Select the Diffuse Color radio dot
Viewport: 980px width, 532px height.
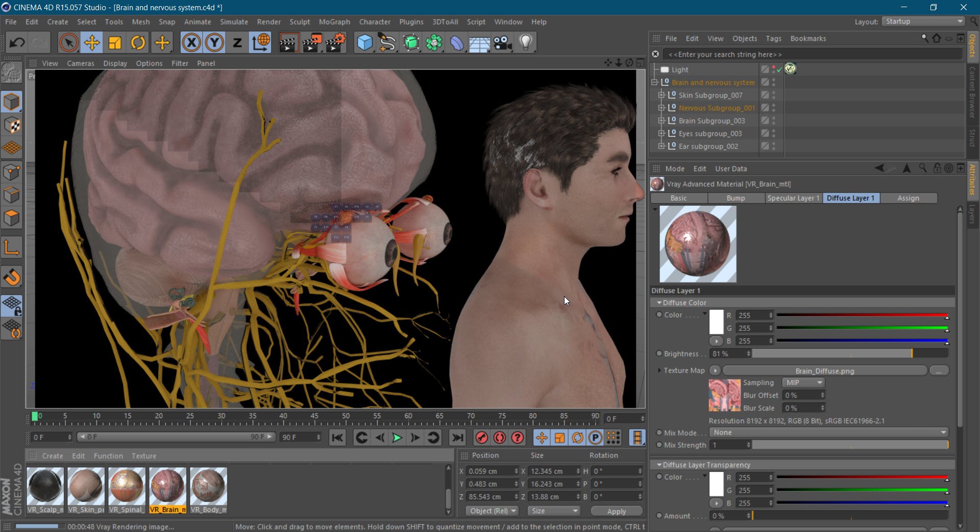659,315
